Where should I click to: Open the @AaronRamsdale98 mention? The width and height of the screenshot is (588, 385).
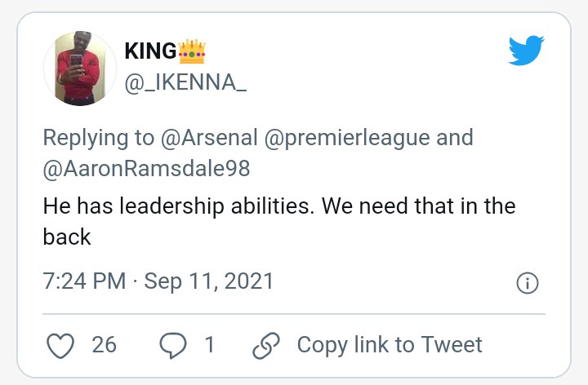[146, 168]
